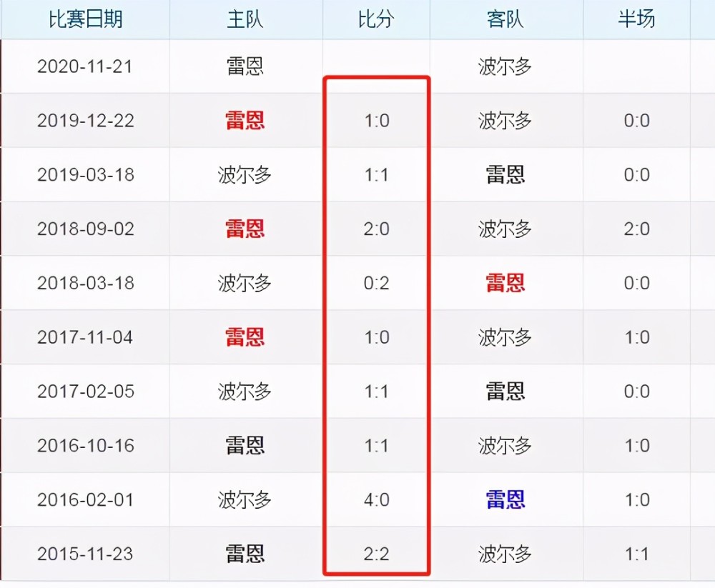This screenshot has height=588, width=715.
Task: Select 雷恩 home team in 2016-10-16 row
Action: click(245, 445)
